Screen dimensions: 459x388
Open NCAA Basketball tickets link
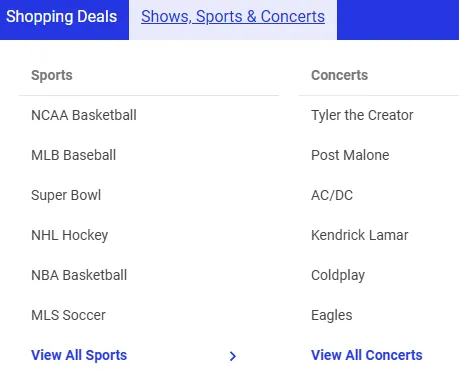[x=84, y=115]
